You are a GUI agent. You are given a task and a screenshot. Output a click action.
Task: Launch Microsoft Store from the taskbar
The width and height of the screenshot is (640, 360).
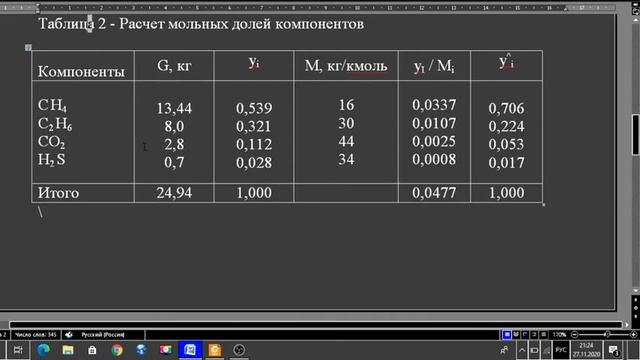pos(92,350)
